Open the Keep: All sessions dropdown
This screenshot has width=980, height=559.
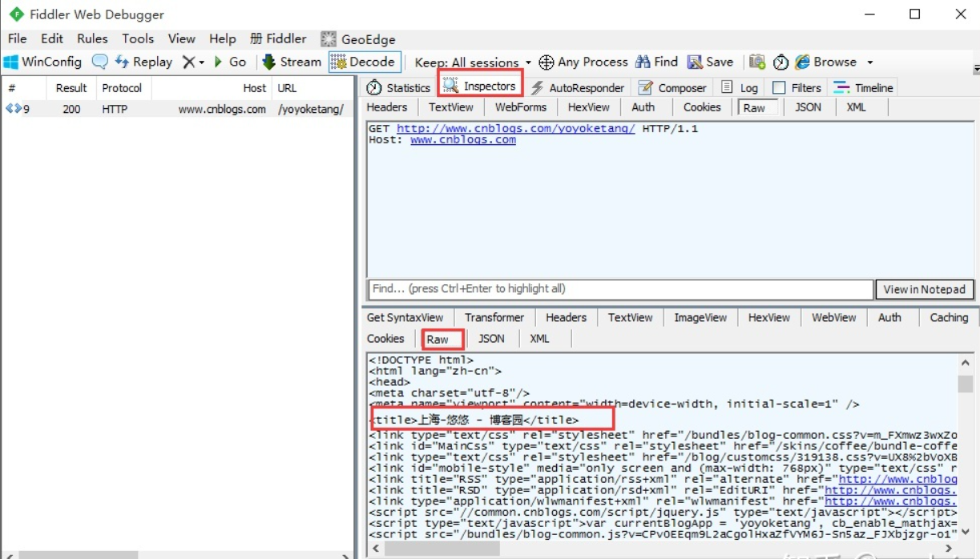[x=473, y=62]
